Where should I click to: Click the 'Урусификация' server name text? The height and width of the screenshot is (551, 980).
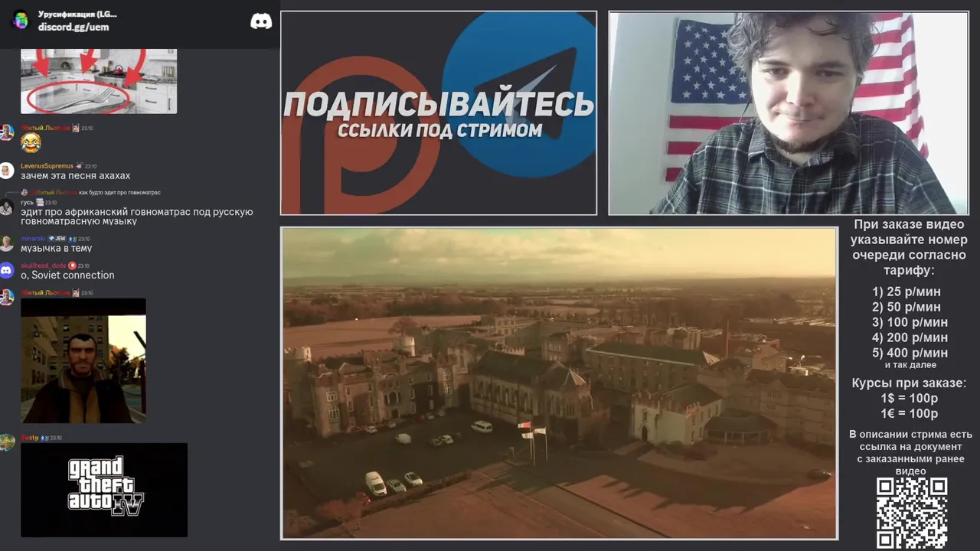[x=77, y=14]
